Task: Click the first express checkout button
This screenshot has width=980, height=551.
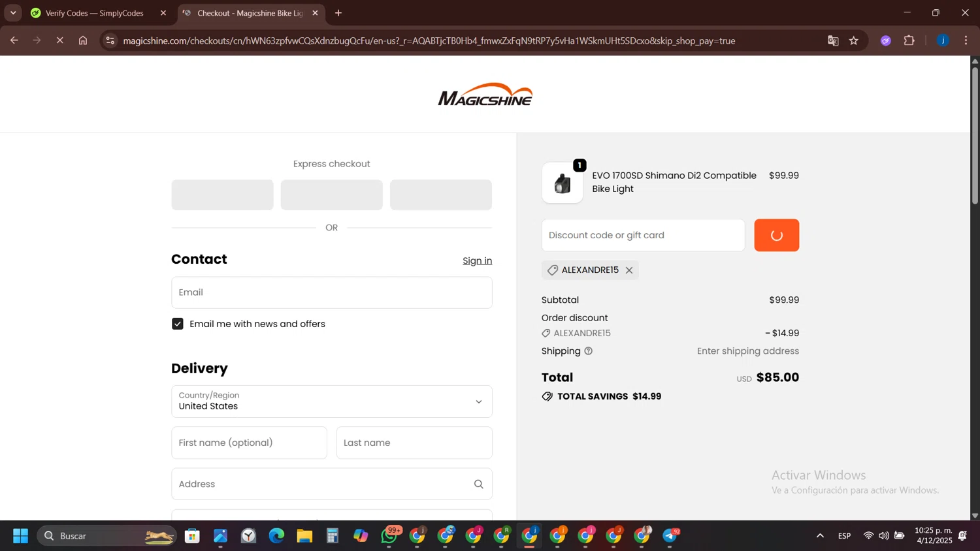Action: click(222, 195)
